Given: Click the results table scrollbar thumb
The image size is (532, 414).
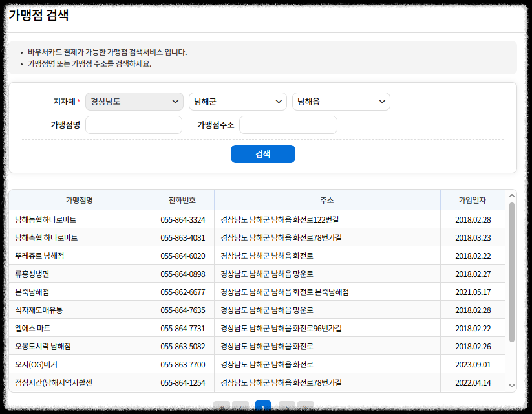Looking at the screenshot, I should (512, 272).
